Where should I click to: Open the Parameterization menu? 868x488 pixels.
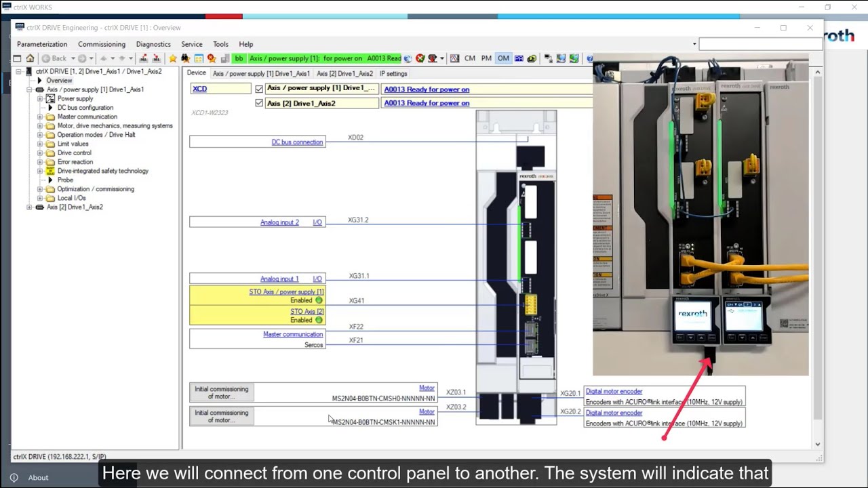(x=42, y=44)
